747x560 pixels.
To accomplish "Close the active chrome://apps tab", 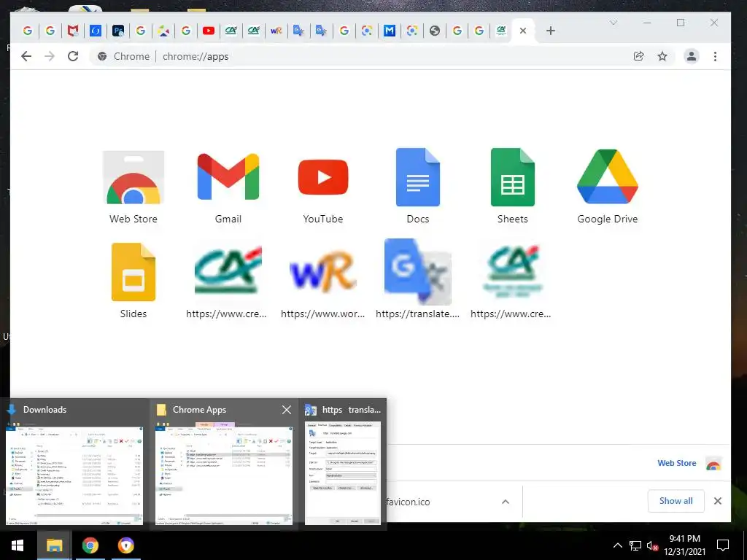I will (522, 31).
